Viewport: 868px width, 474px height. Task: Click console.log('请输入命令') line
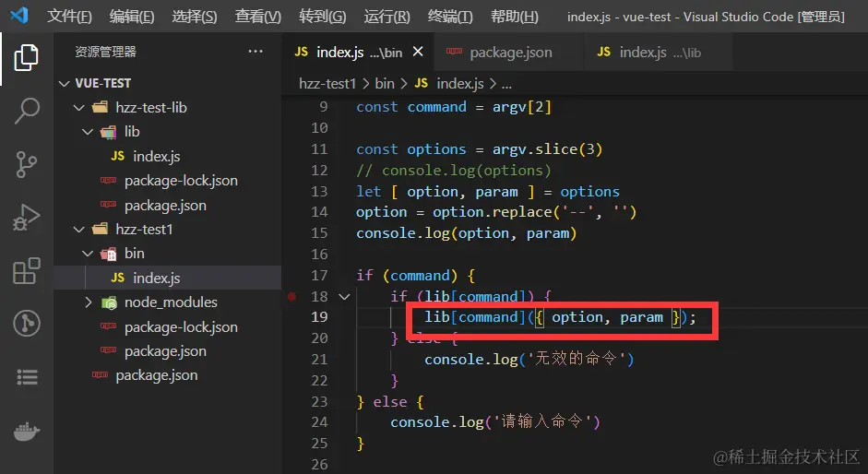(x=495, y=422)
